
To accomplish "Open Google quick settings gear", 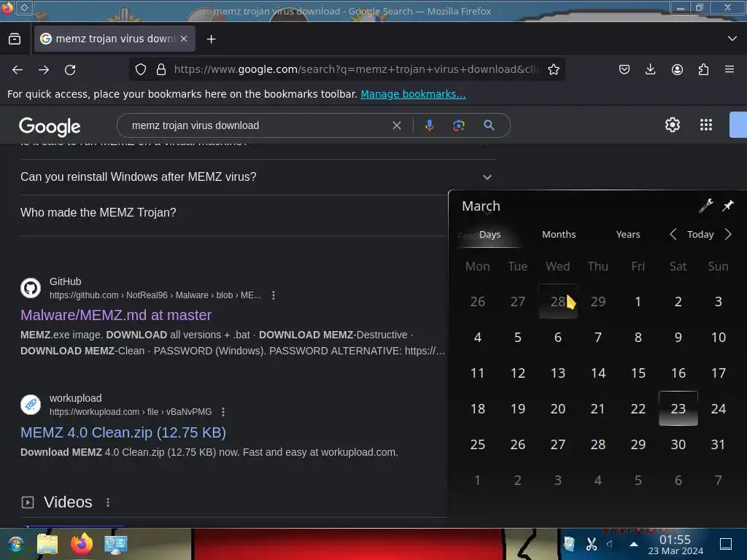I will [x=672, y=125].
